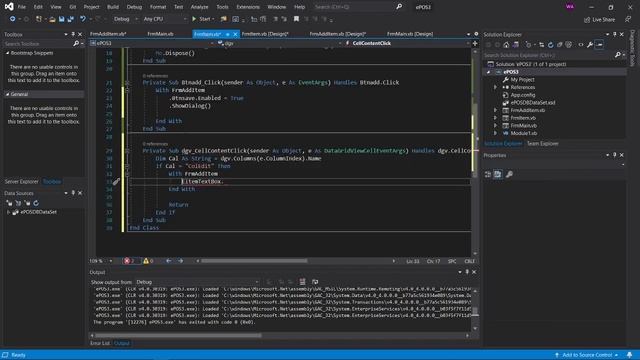Toggle auto-hide pin on Properties panel
Viewport: 640px width, 360px height.
[614, 155]
